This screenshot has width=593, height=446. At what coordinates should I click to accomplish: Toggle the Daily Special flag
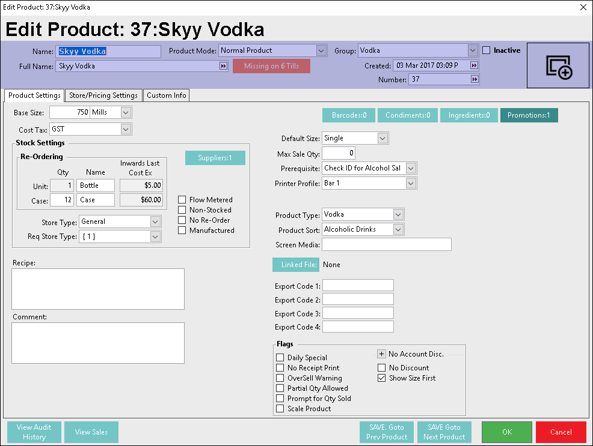pyautogui.click(x=280, y=357)
